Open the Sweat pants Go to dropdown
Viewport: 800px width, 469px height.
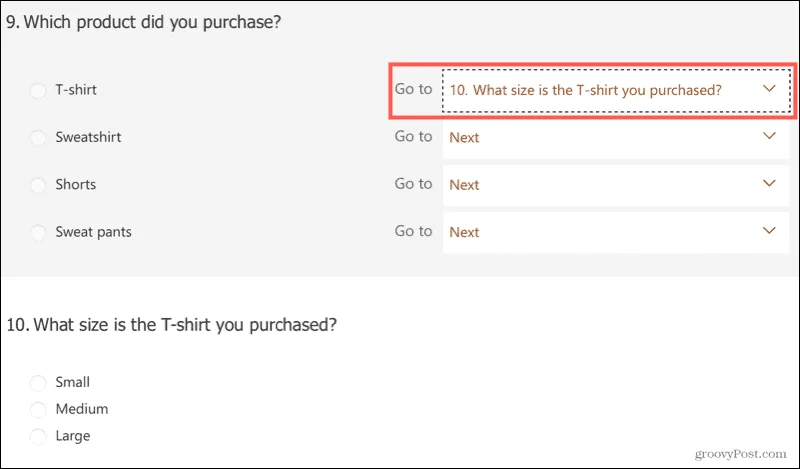[x=616, y=232]
